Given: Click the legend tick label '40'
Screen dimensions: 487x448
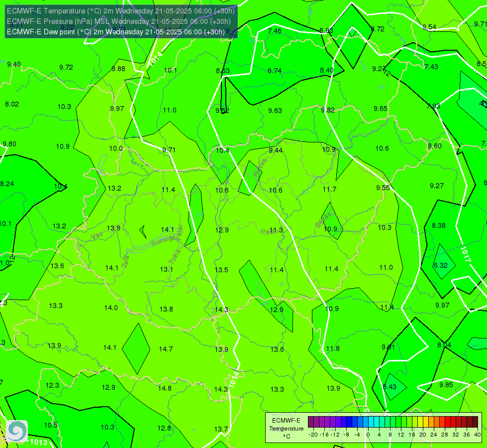Looking at the screenshot, I should pos(478,435).
